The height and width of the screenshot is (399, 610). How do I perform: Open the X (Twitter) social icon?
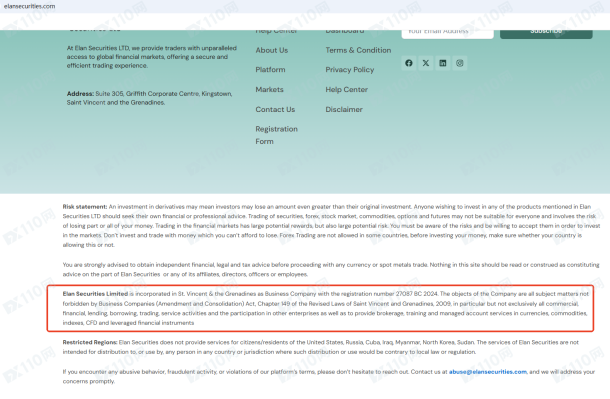[426, 63]
